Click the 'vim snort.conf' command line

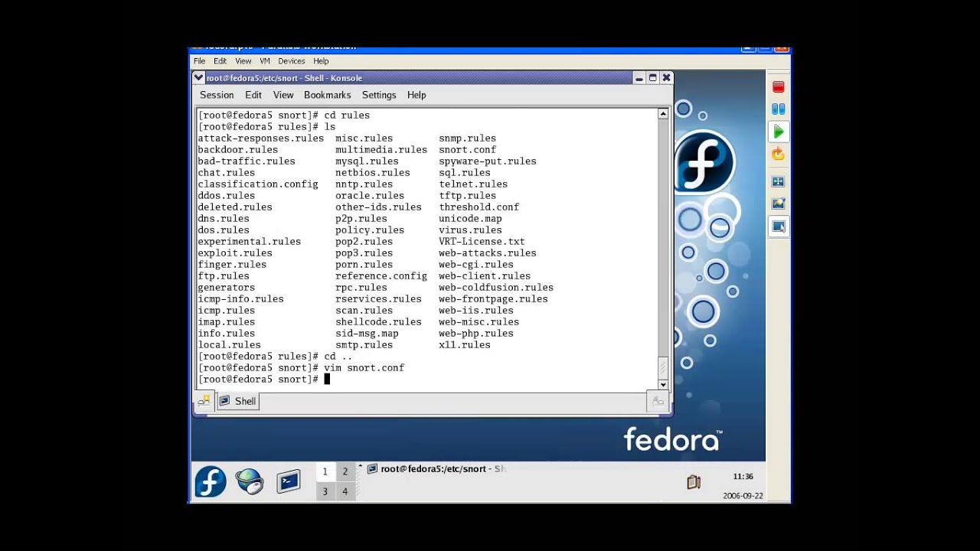tap(364, 368)
